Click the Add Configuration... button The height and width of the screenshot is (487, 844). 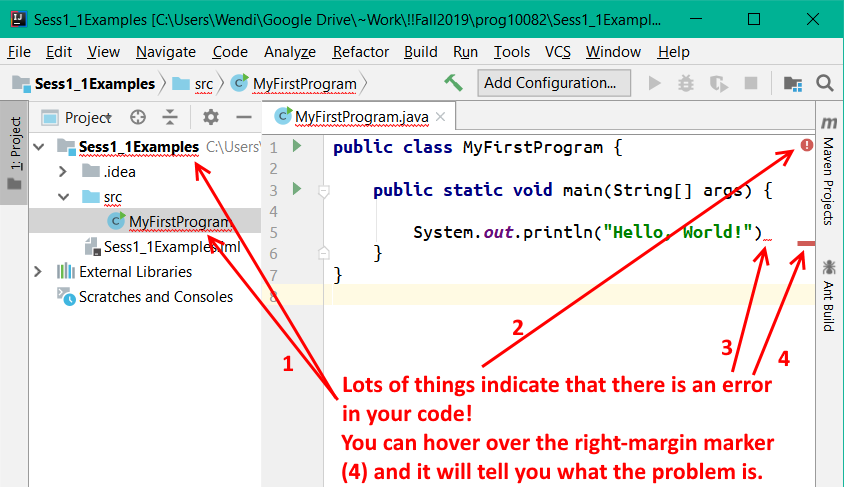point(554,83)
